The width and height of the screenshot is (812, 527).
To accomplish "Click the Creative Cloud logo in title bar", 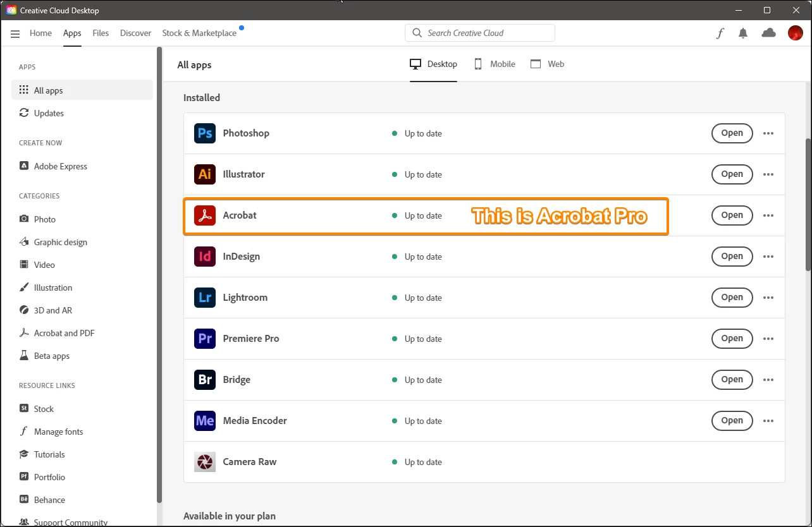I will point(11,10).
